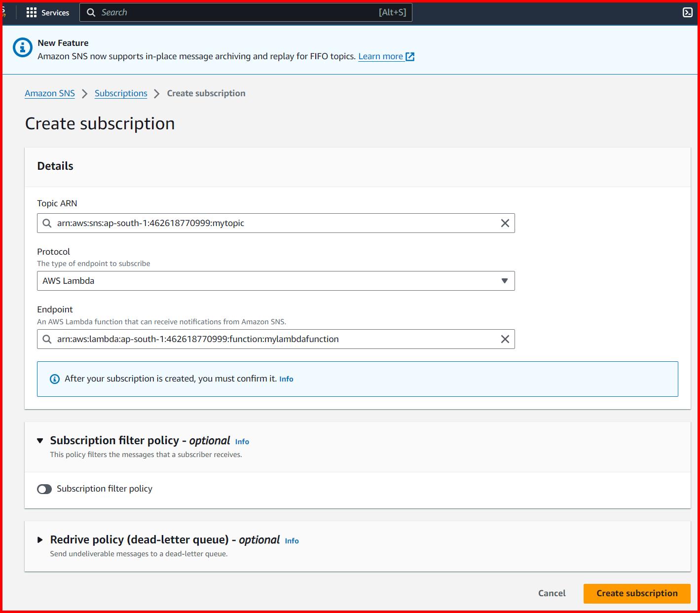Go to Amazon SNS breadcrumb link
This screenshot has height=613, width=700.
click(x=50, y=93)
